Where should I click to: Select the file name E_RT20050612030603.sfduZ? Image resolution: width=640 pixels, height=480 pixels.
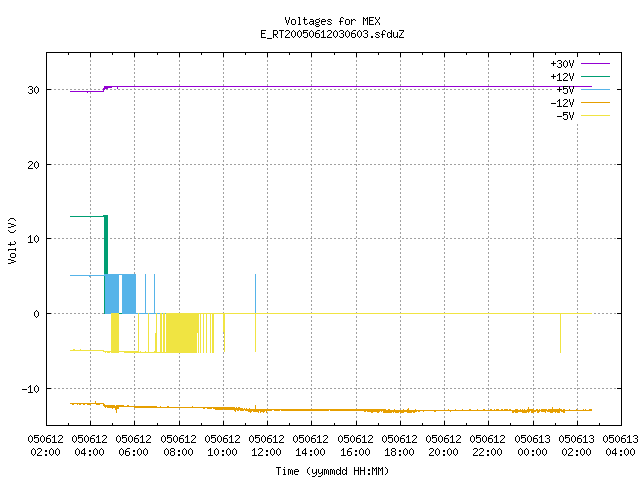click(x=332, y=34)
